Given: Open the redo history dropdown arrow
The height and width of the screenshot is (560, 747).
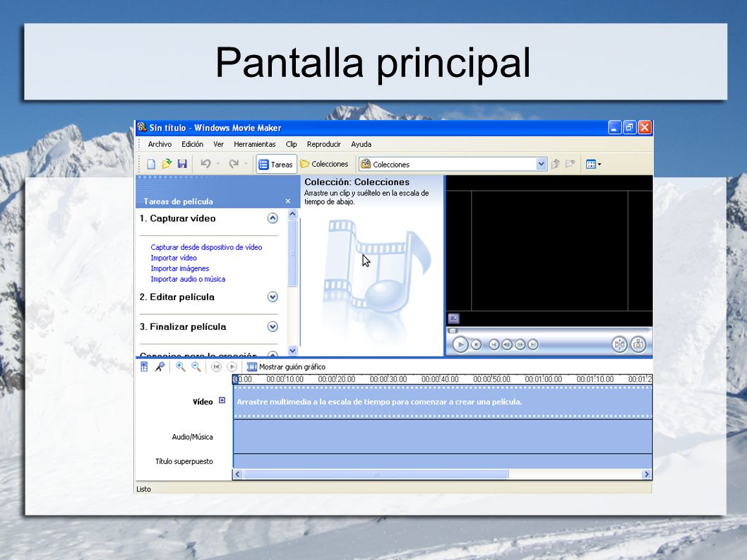Looking at the screenshot, I should tap(246, 164).
